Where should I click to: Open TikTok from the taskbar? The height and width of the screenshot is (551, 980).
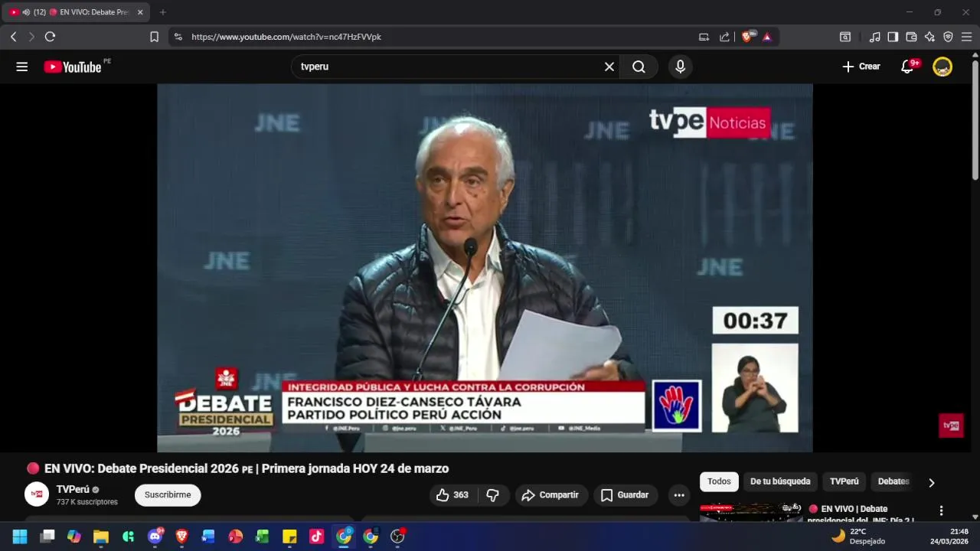(x=316, y=536)
